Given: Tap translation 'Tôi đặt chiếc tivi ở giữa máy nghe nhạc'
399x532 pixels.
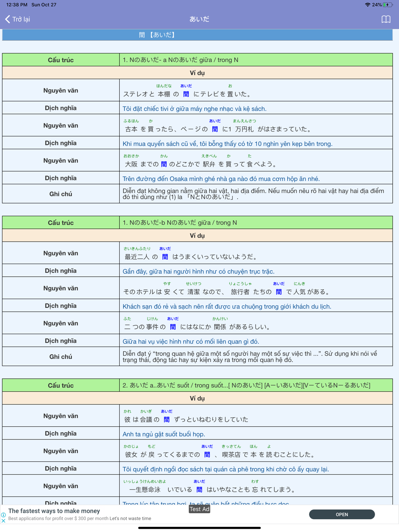Looking at the screenshot, I should tap(194, 108).
